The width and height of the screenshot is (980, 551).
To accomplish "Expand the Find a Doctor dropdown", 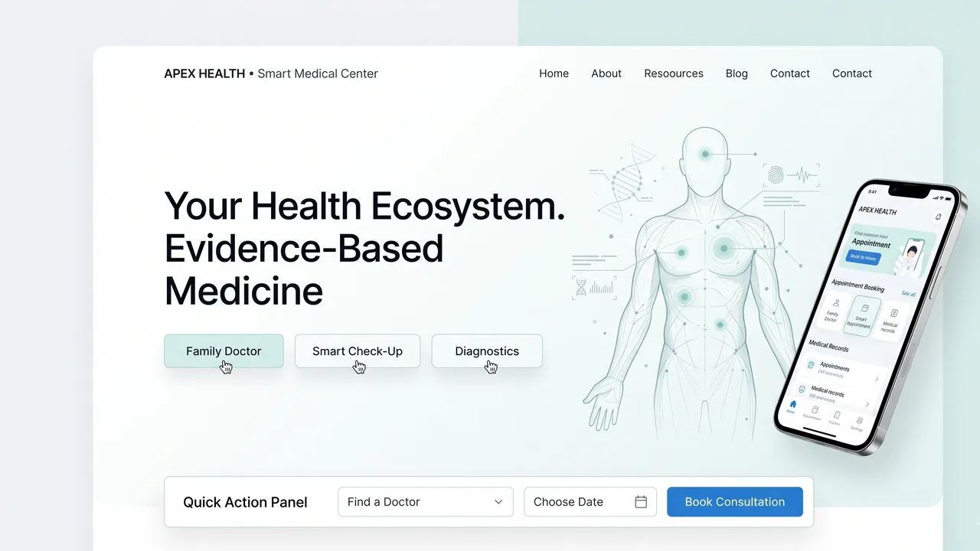I will tap(426, 502).
